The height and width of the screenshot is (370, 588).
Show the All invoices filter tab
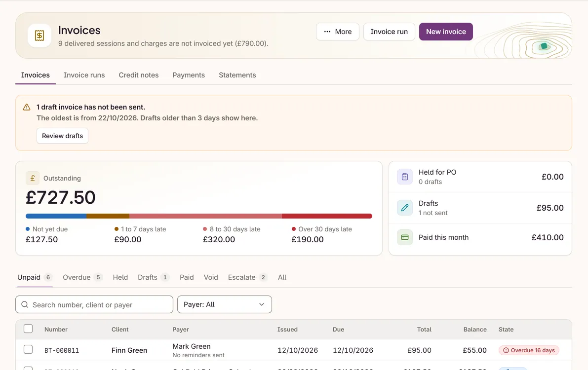(282, 277)
